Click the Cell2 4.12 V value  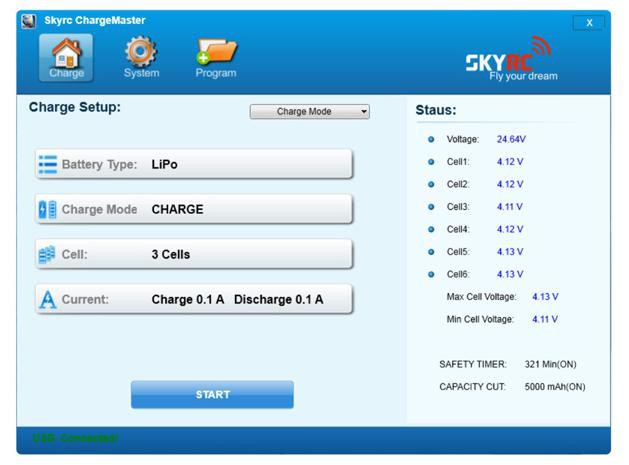tap(510, 184)
